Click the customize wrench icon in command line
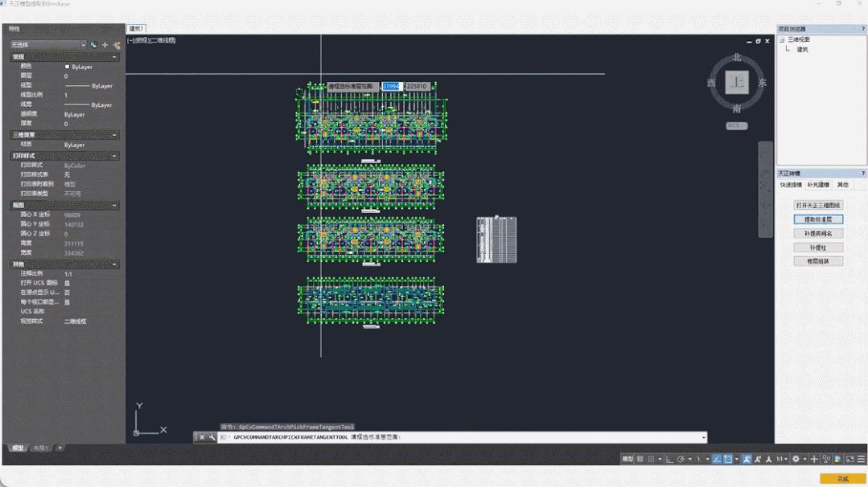868x487 pixels. click(212, 437)
